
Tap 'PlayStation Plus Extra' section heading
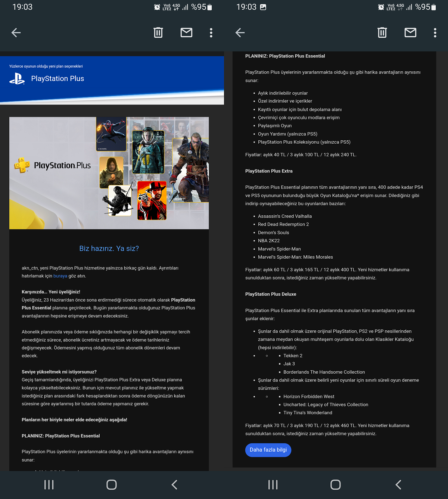[x=269, y=171]
